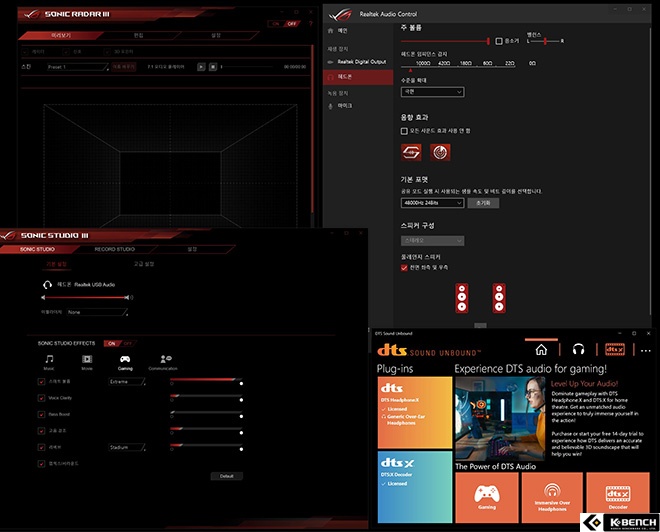Open the DTS:X decoder icon in top bar
The width and height of the screenshot is (660, 532).
point(615,349)
